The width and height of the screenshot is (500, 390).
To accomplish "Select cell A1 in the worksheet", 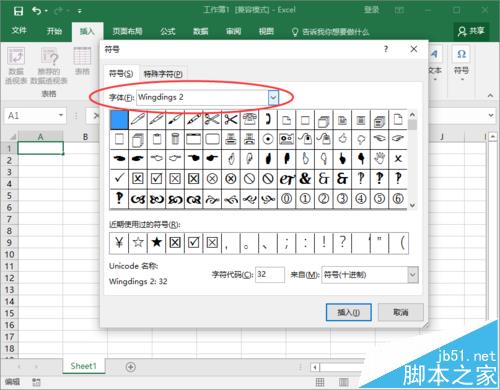I will coord(40,148).
